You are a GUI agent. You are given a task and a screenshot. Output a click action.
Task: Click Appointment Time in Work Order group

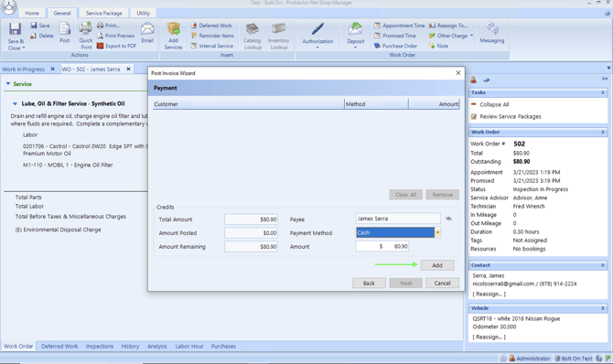(399, 26)
